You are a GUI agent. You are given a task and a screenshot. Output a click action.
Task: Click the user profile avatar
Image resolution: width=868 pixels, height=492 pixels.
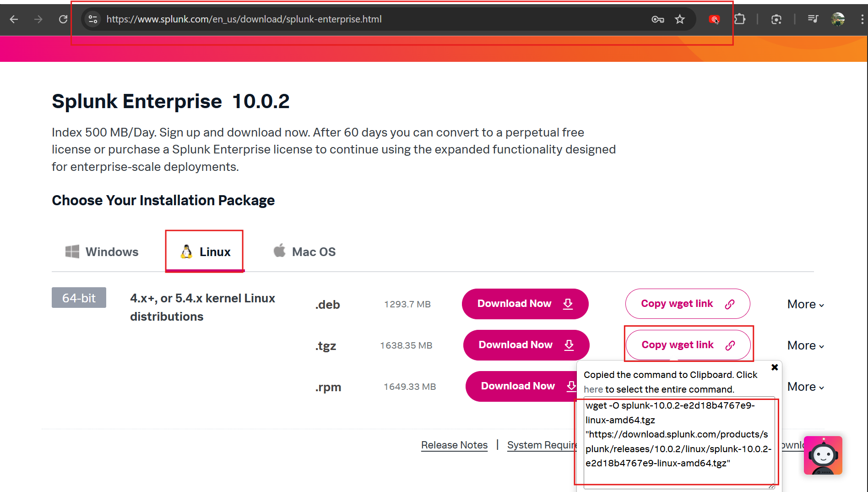click(838, 19)
